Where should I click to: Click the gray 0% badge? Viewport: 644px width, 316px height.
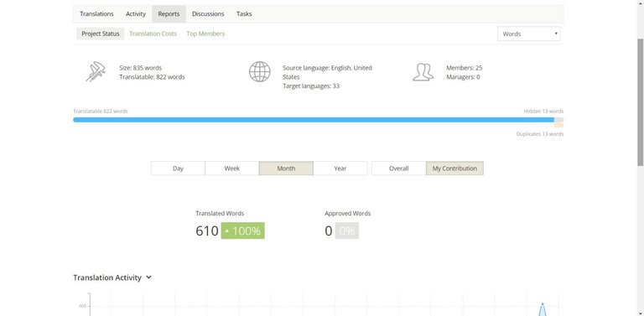[347, 231]
